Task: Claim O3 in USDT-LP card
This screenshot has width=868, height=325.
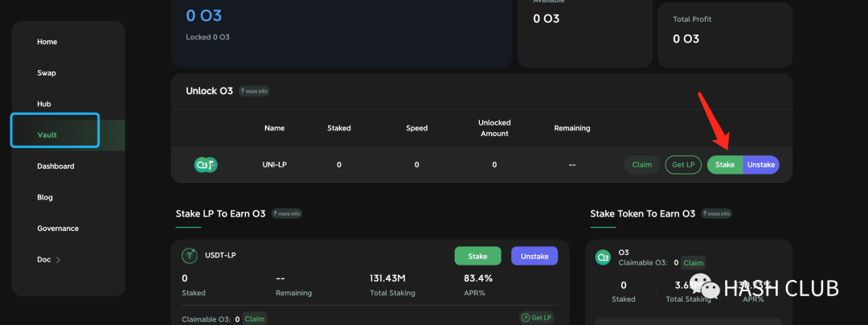Action: click(x=255, y=319)
